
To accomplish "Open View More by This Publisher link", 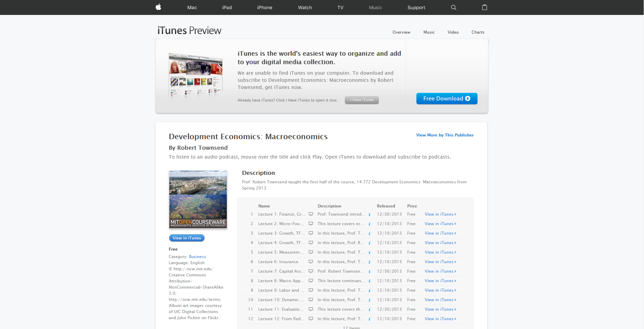I will [x=445, y=135].
